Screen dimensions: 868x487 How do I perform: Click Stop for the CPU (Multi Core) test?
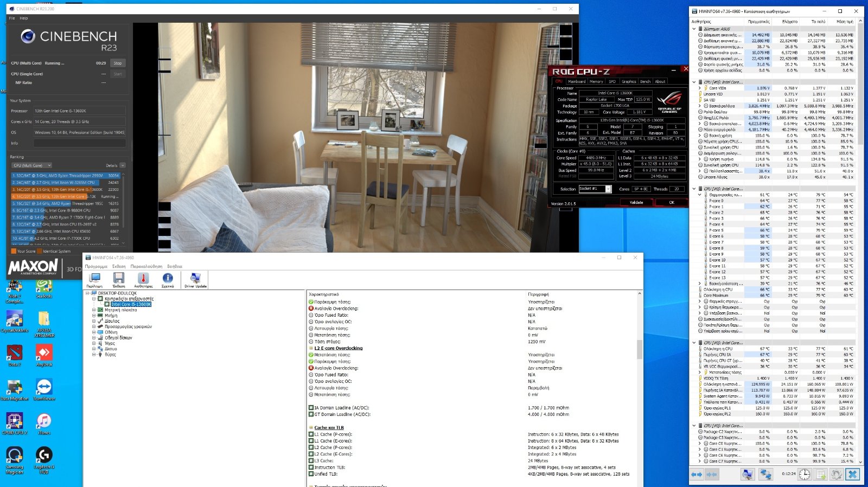point(118,63)
